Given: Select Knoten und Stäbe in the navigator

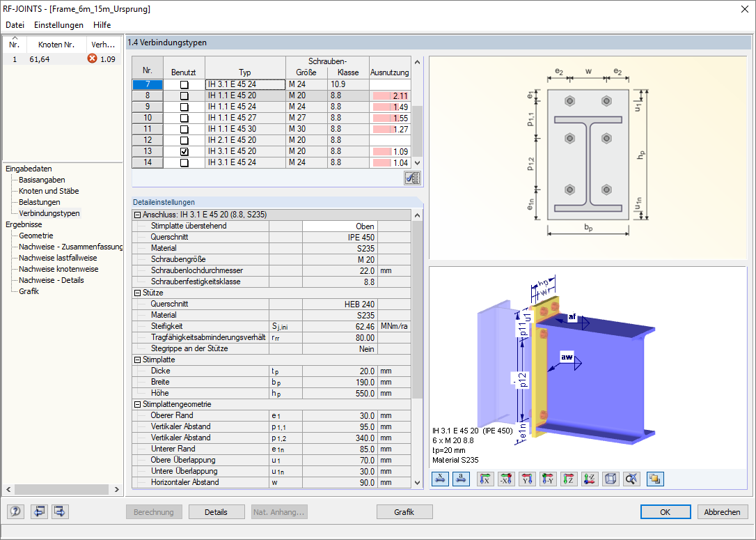Looking at the screenshot, I should [x=49, y=191].
